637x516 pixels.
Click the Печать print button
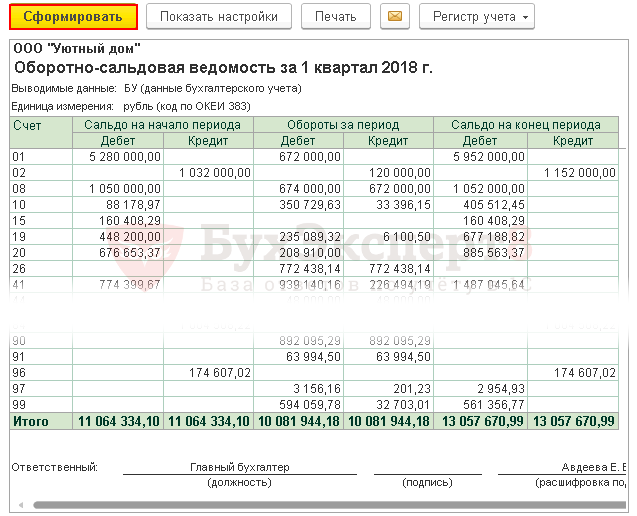(336, 17)
